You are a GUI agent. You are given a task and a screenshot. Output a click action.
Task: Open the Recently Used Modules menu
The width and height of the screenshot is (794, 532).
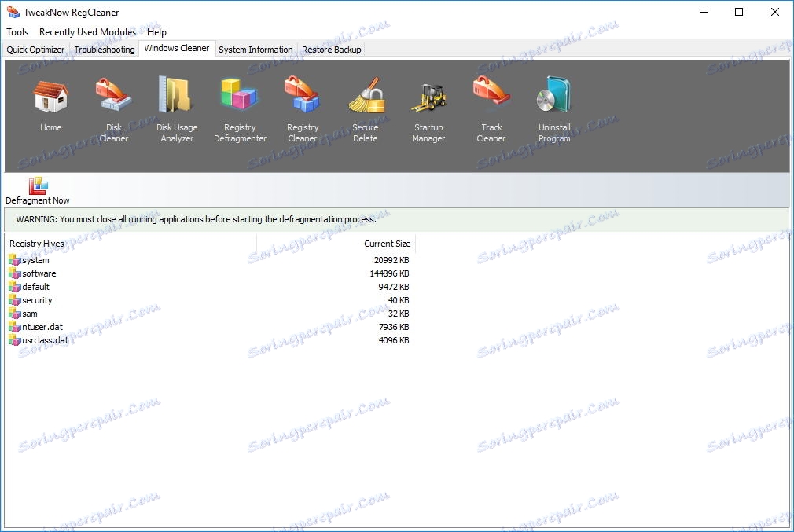pyautogui.click(x=87, y=32)
